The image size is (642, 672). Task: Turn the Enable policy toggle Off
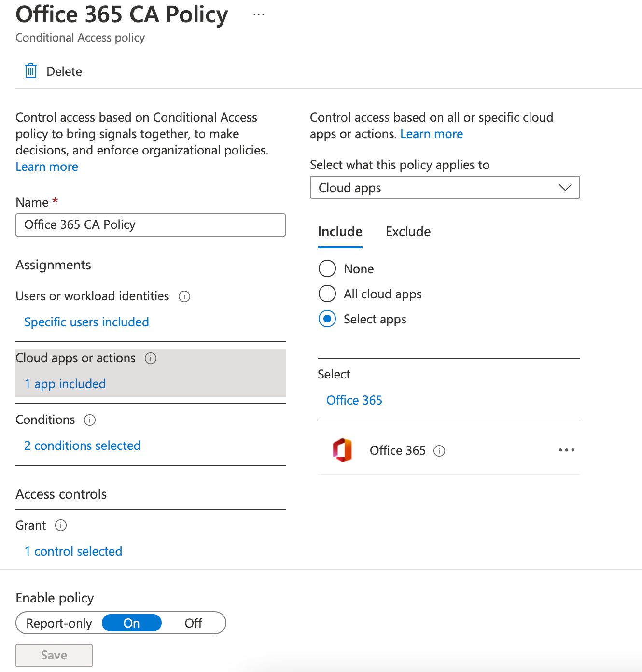point(193,623)
